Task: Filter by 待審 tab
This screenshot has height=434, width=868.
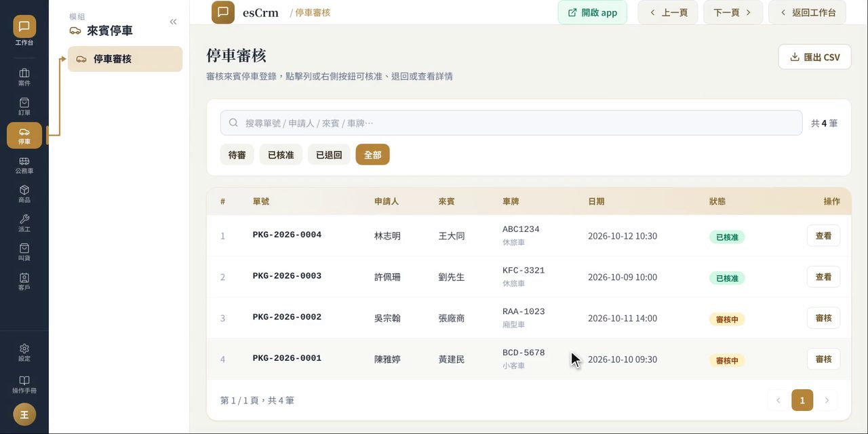Action: pos(237,155)
